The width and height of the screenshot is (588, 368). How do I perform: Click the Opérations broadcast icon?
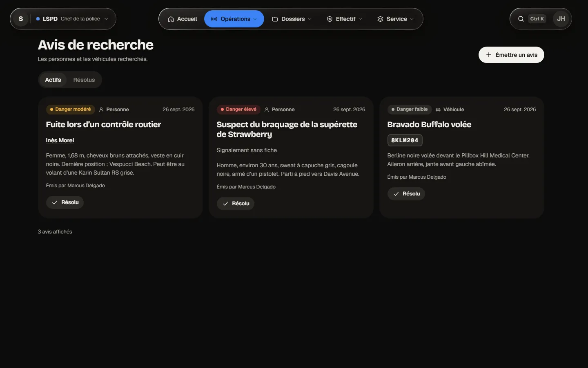point(214,19)
